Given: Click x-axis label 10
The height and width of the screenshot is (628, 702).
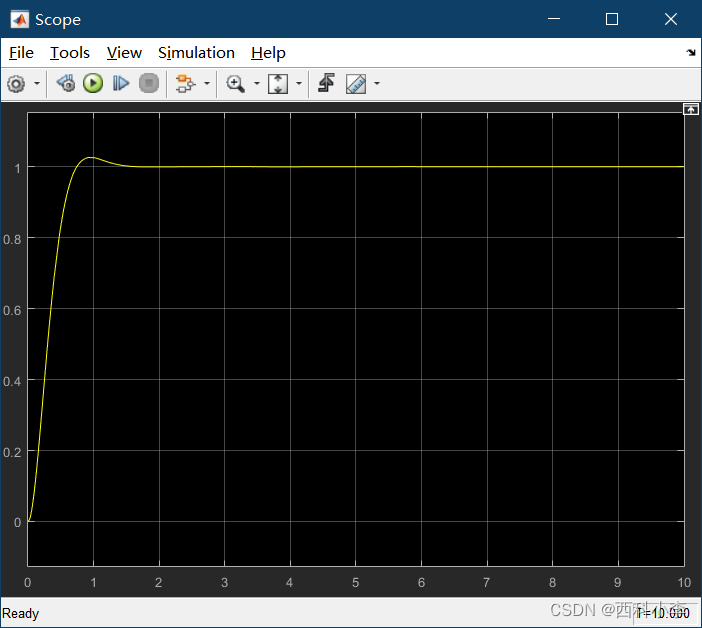Looking at the screenshot, I should [684, 582].
